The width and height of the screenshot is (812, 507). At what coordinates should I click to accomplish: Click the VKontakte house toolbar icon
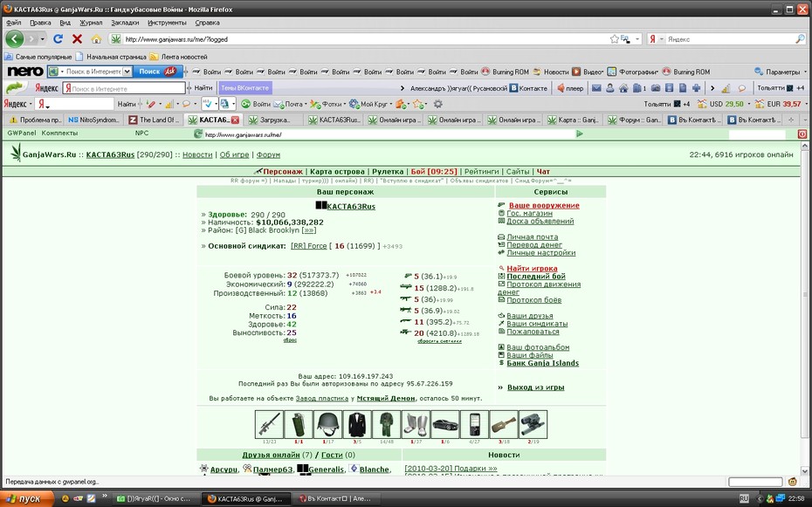click(x=623, y=88)
